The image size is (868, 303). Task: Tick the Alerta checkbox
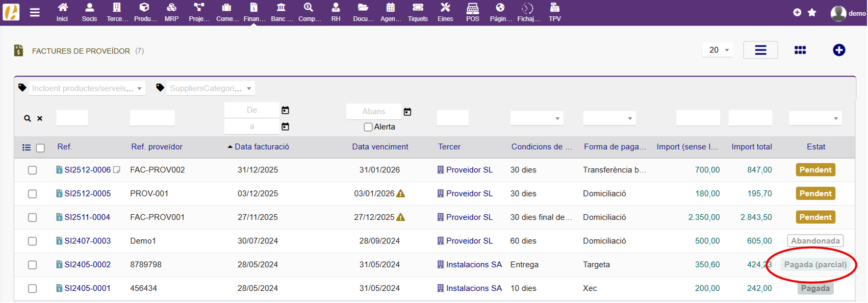(x=368, y=127)
